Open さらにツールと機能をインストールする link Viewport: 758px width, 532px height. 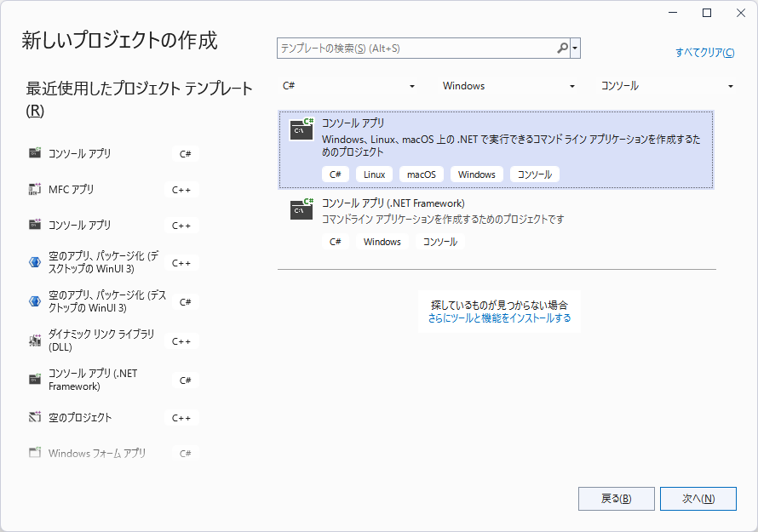(499, 318)
